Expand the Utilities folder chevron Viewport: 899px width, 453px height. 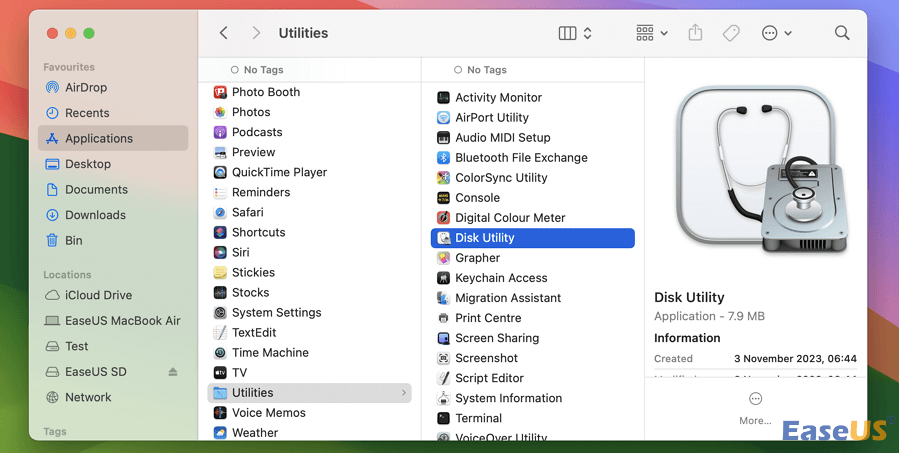point(404,393)
